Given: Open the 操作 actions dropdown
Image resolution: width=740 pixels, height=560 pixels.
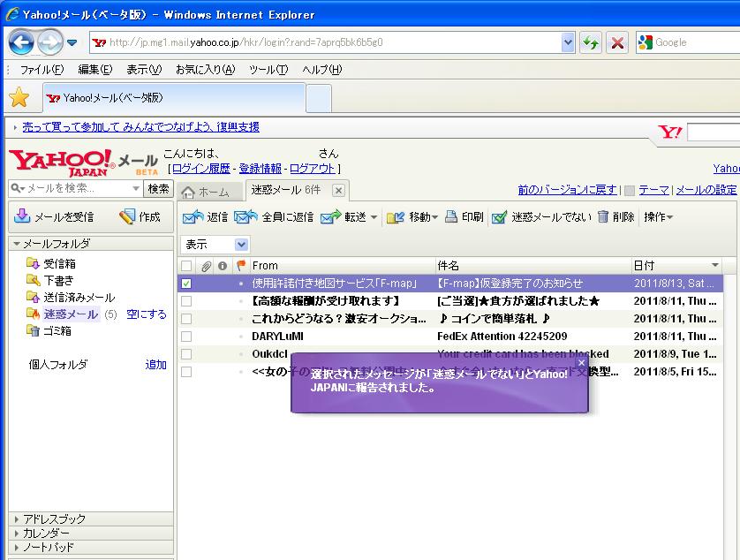Looking at the screenshot, I should click(x=658, y=216).
